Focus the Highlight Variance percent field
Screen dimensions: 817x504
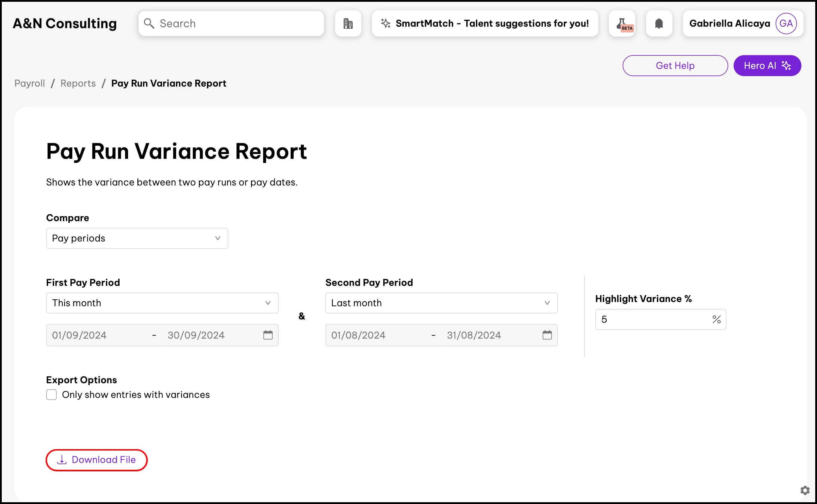point(654,319)
